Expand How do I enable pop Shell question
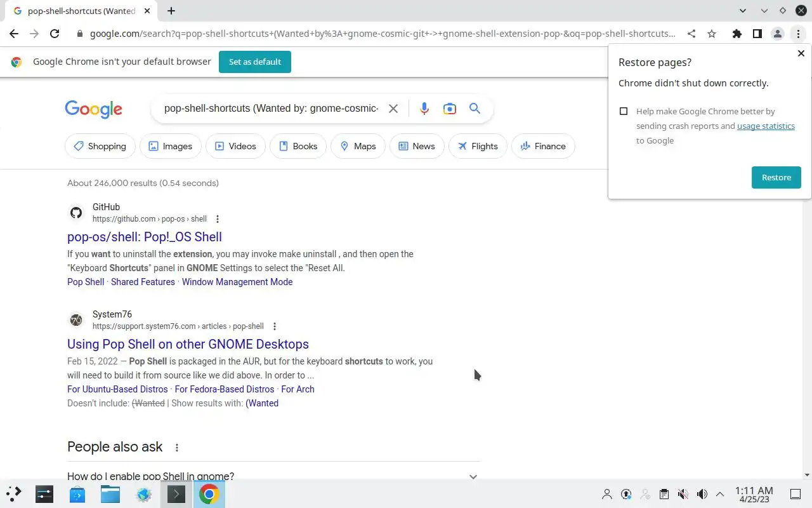Viewport: 812px width, 508px height. pos(274,476)
